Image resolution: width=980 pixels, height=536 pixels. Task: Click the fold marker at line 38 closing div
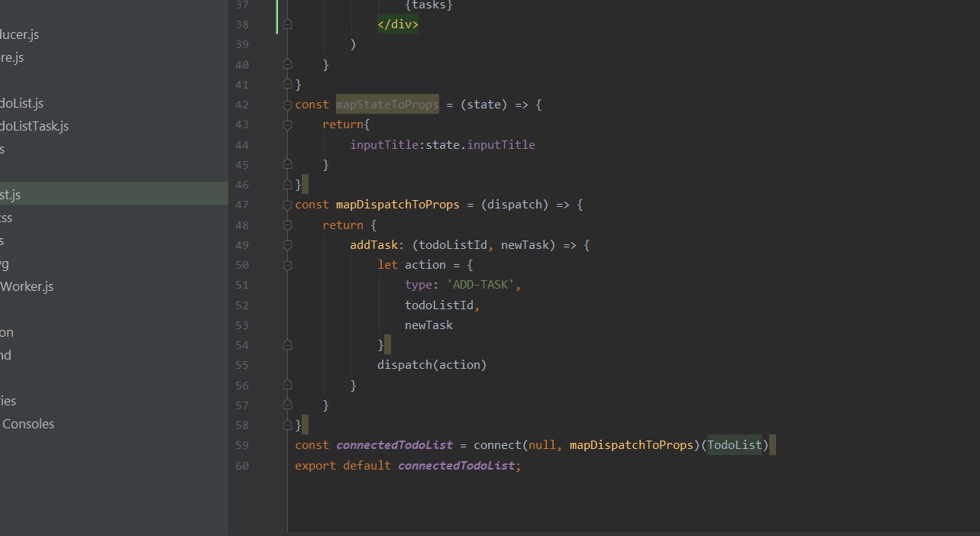tap(287, 24)
